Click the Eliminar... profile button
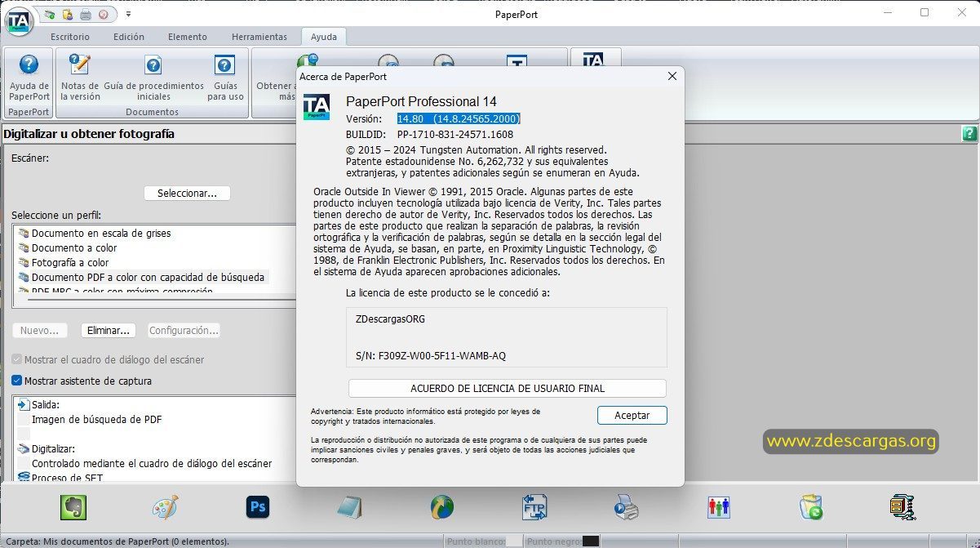 (110, 331)
